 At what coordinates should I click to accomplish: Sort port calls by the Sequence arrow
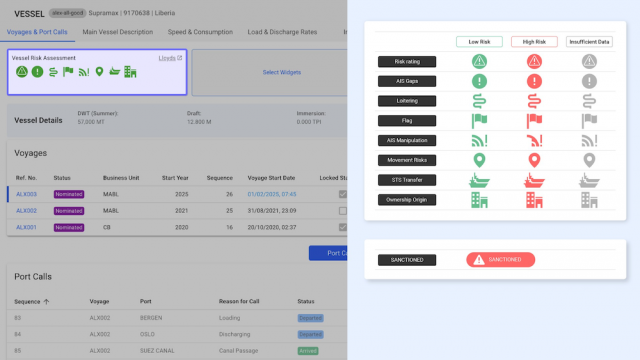46,302
